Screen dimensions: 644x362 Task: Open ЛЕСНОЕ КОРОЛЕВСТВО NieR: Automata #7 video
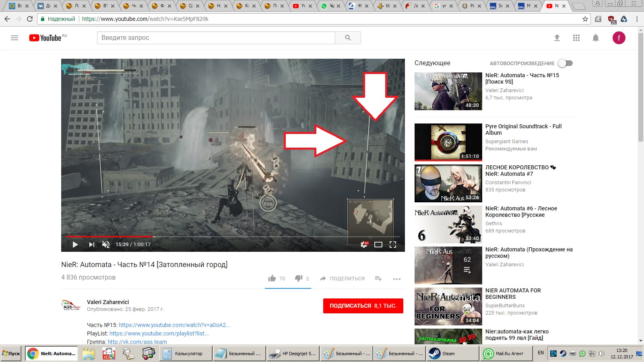520,171
